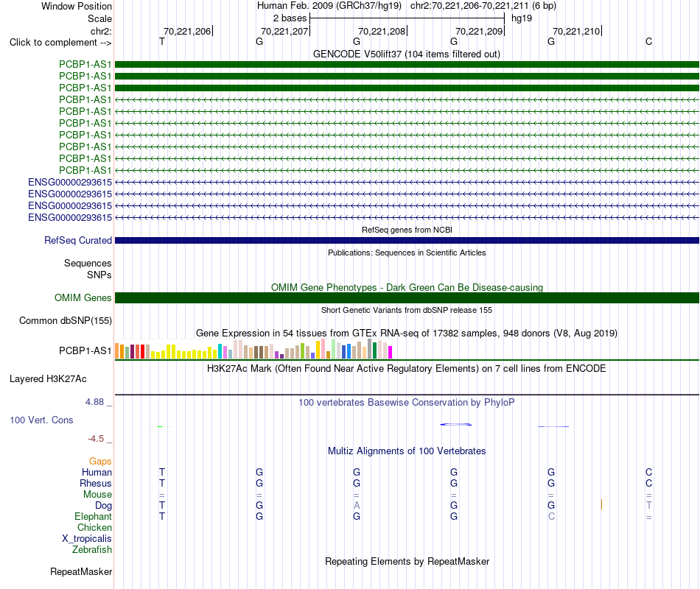
Task: Click the Rhesus alignment row label
Action: coord(96,483)
